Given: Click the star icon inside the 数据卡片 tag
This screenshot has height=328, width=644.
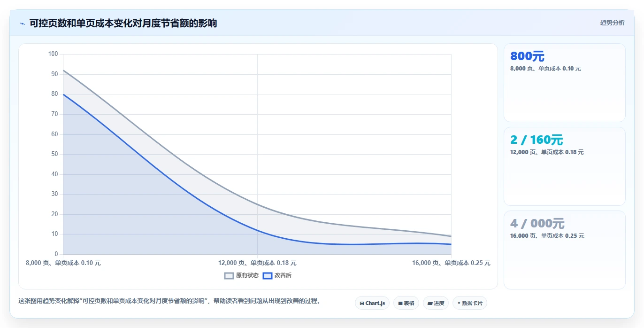Looking at the screenshot, I should click(x=459, y=303).
